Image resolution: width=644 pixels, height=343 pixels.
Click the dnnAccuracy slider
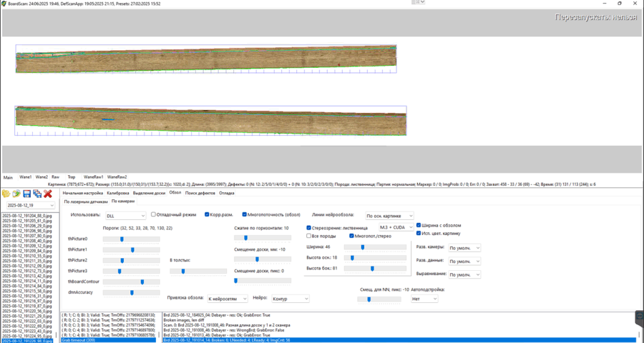[131, 293]
